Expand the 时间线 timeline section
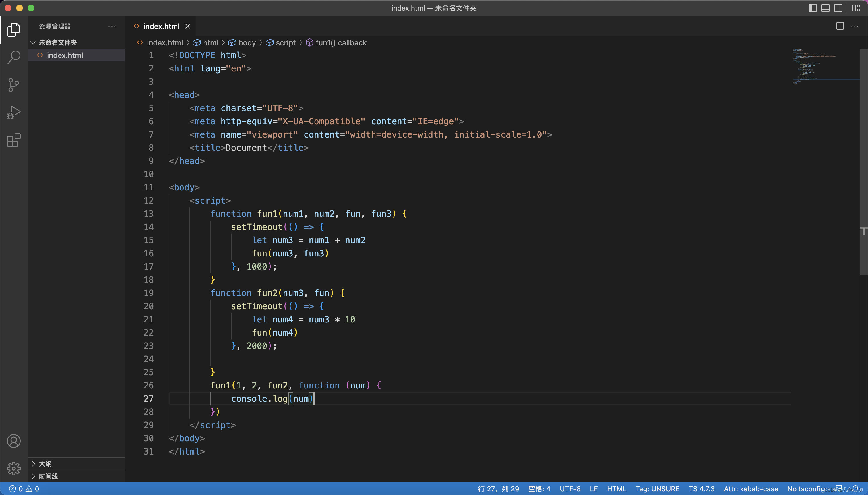The width and height of the screenshot is (868, 495). (x=76, y=476)
